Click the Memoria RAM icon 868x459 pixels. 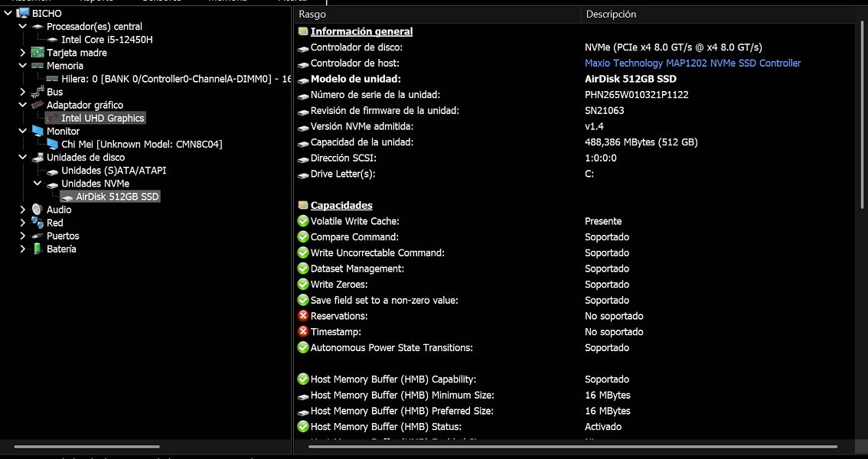point(38,66)
